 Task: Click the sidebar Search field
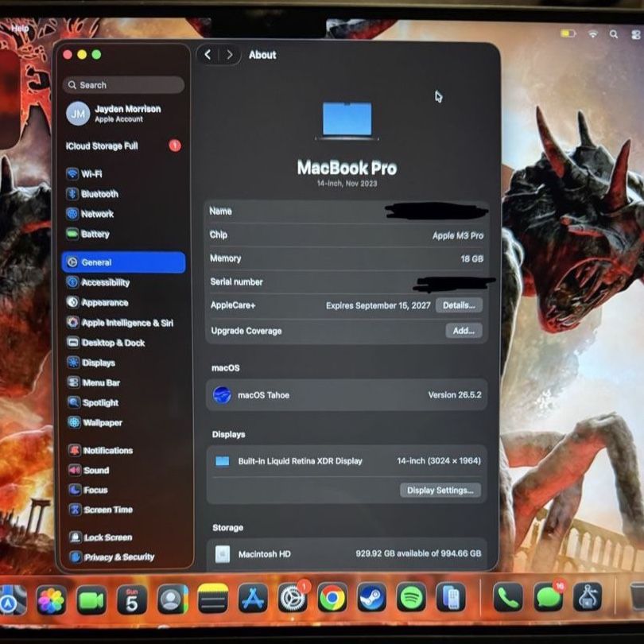click(x=123, y=85)
